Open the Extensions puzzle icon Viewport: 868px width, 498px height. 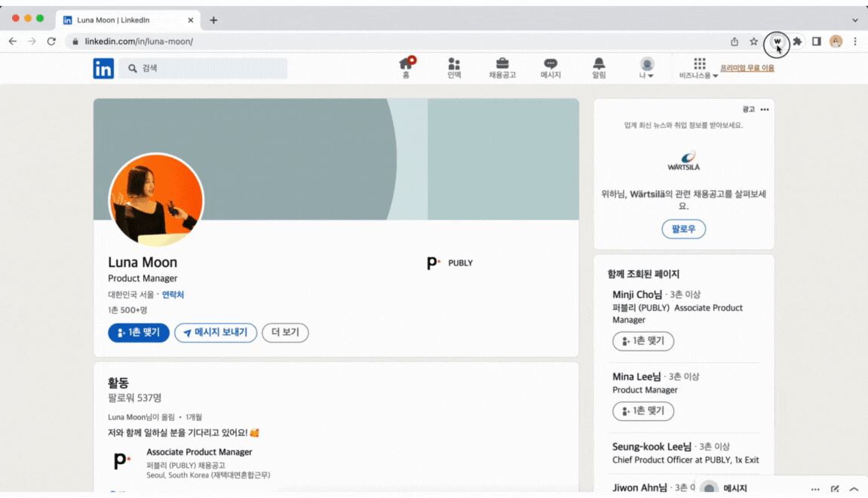tap(797, 41)
